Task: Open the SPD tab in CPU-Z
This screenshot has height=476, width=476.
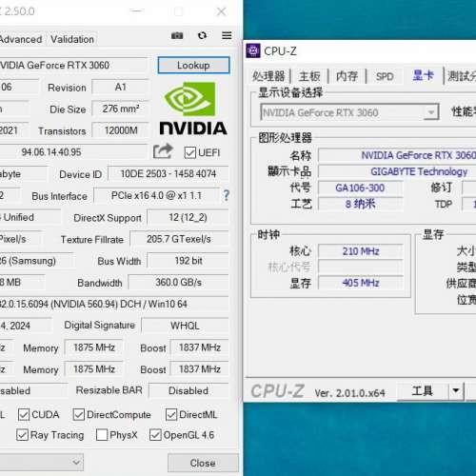Action: (385, 76)
